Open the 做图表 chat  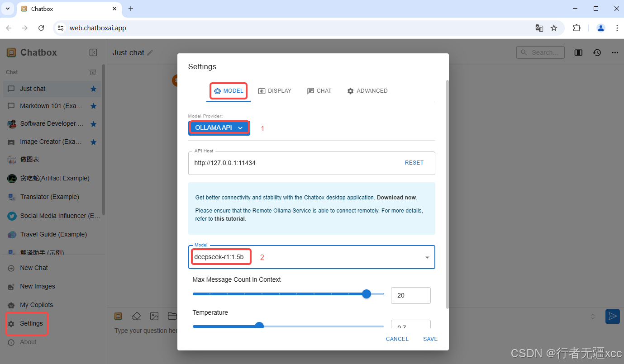[52, 160]
